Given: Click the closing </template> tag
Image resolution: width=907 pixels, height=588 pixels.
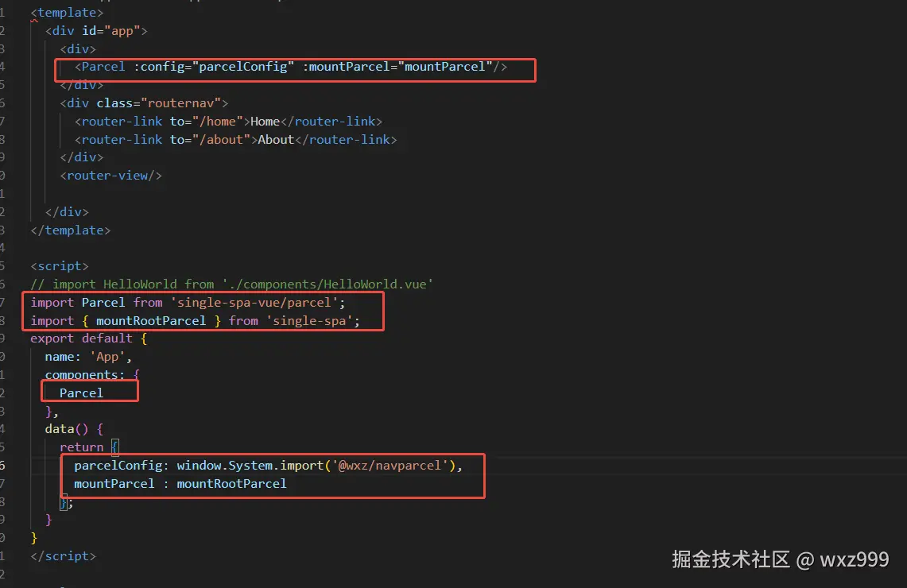Looking at the screenshot, I should pos(71,230).
